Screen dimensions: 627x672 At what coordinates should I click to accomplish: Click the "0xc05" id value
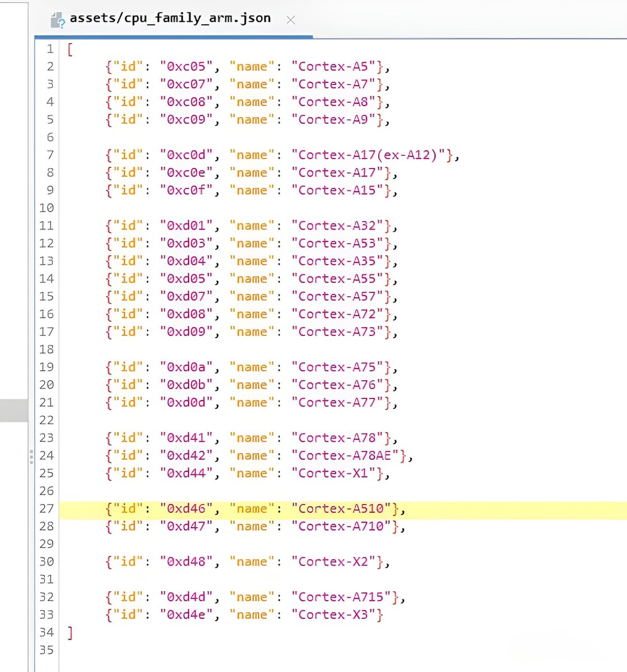coord(187,67)
